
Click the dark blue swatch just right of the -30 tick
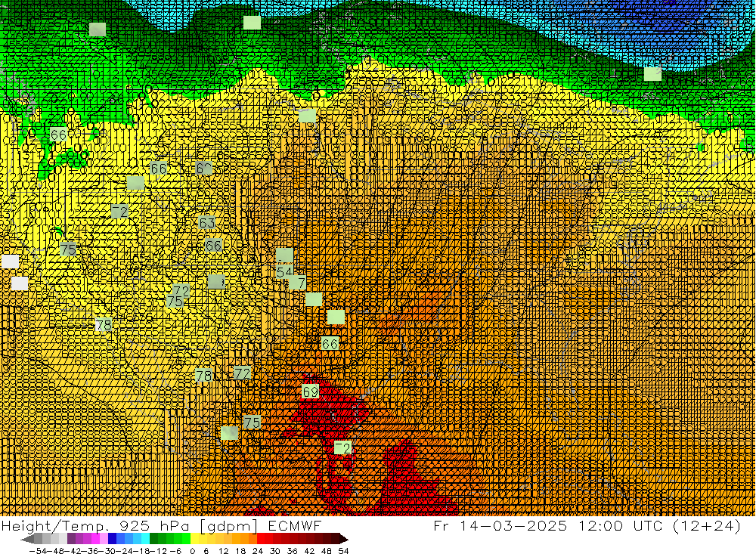[x=113, y=539]
